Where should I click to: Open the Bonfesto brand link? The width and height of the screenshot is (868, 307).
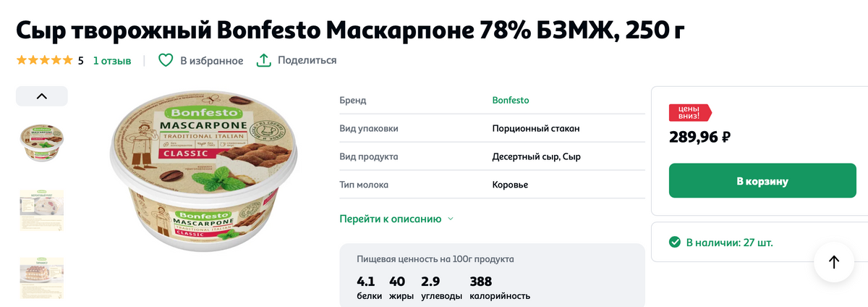[511, 100]
